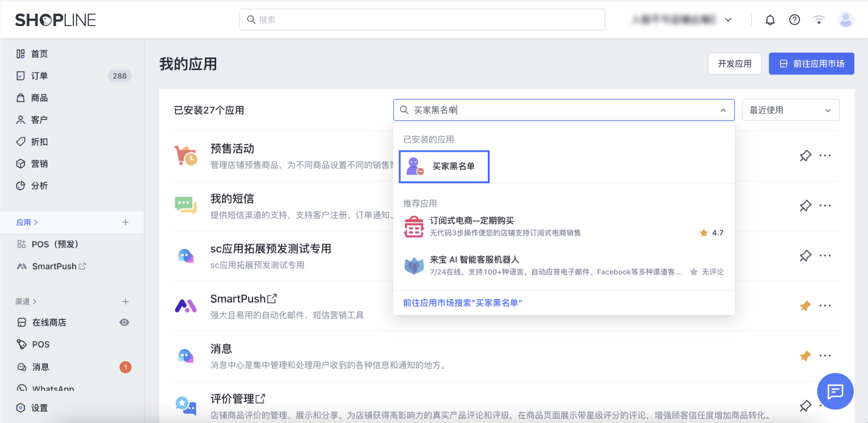Pin the 评价管理 app
Screen dimensions: 868x423
805,406
